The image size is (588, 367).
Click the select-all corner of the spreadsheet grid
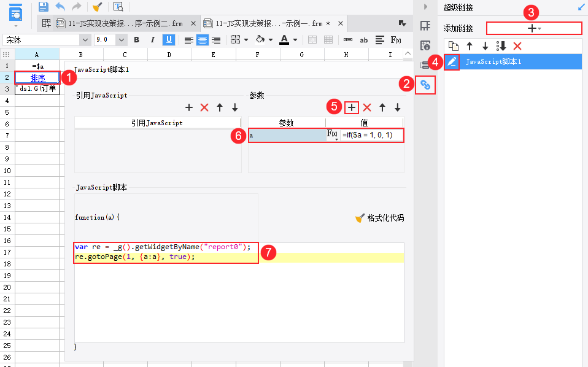[6, 55]
